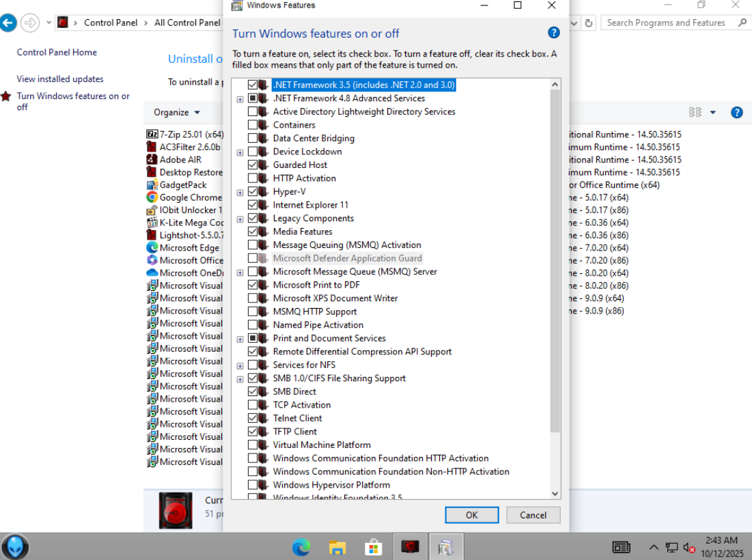Open the Organize dropdown menu
752x560 pixels.
click(176, 112)
